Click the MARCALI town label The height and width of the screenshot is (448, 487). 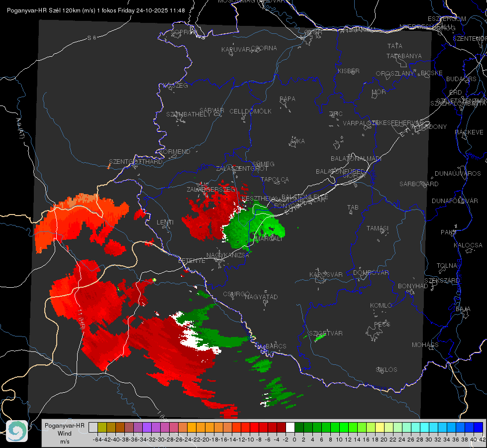click(268, 239)
